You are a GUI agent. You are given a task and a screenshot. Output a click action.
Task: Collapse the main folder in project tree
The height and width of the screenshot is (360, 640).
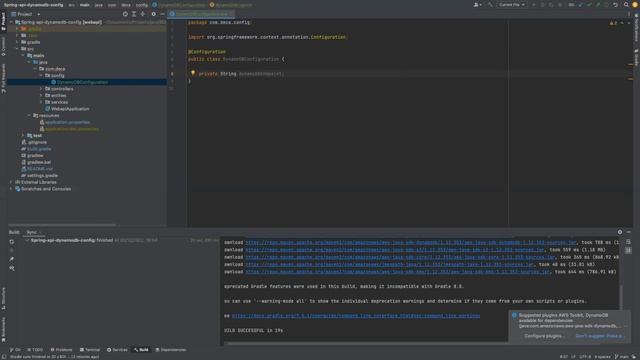(x=23, y=56)
